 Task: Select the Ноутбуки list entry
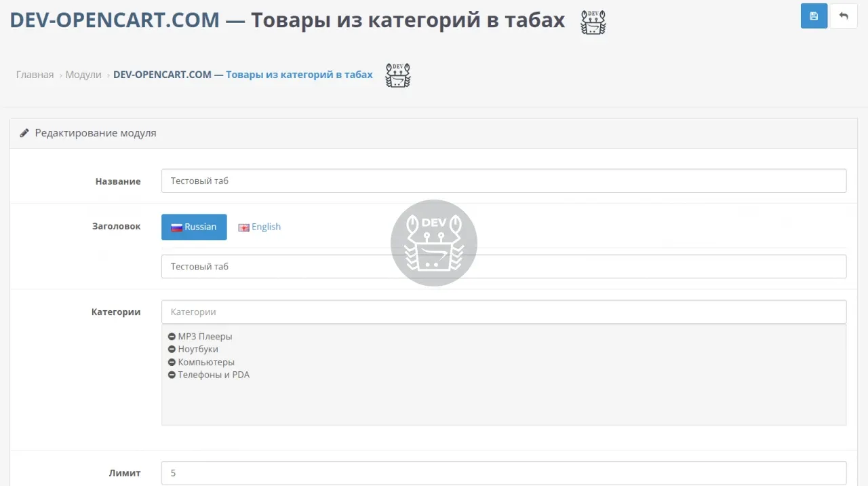(198, 350)
